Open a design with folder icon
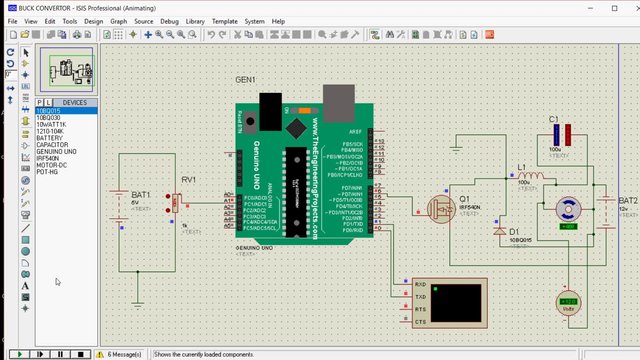The height and width of the screenshot is (360, 640). coord(25,35)
